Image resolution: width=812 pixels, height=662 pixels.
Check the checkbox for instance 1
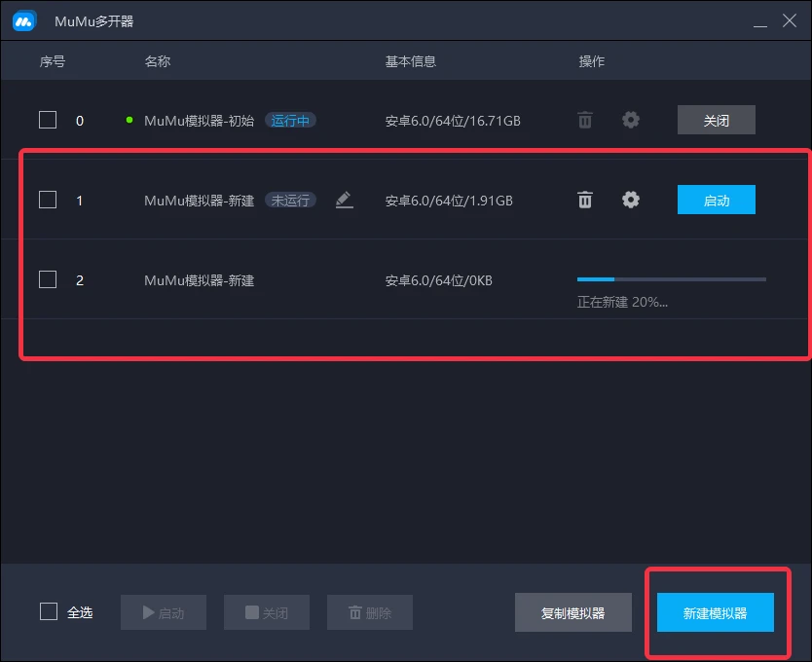(x=46, y=200)
